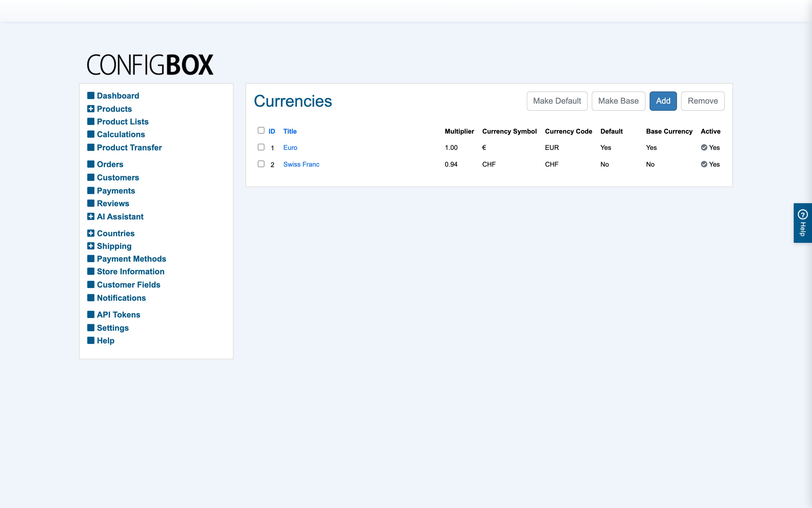
Task: Expand the AI Assistant tree node
Action: coord(91,216)
